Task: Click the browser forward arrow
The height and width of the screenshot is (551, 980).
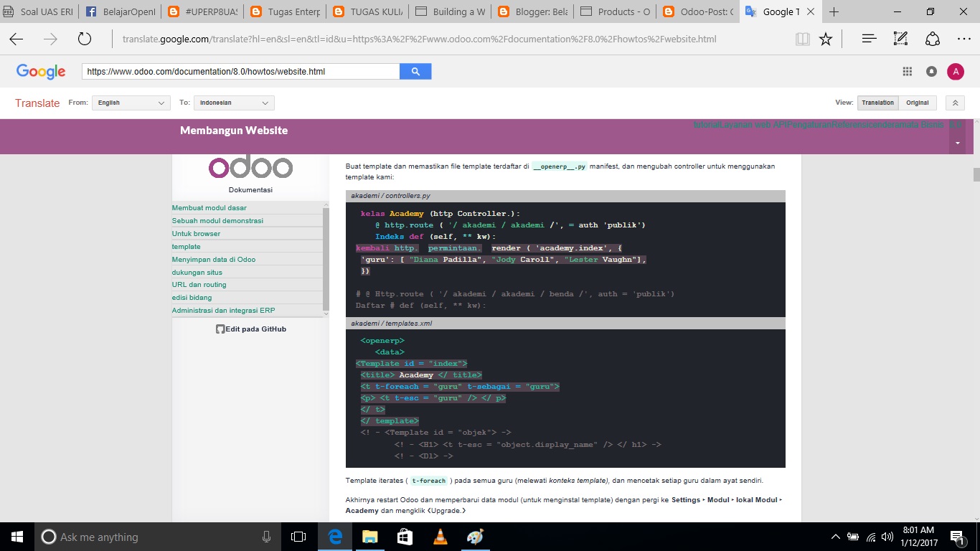Action: pos(50,39)
